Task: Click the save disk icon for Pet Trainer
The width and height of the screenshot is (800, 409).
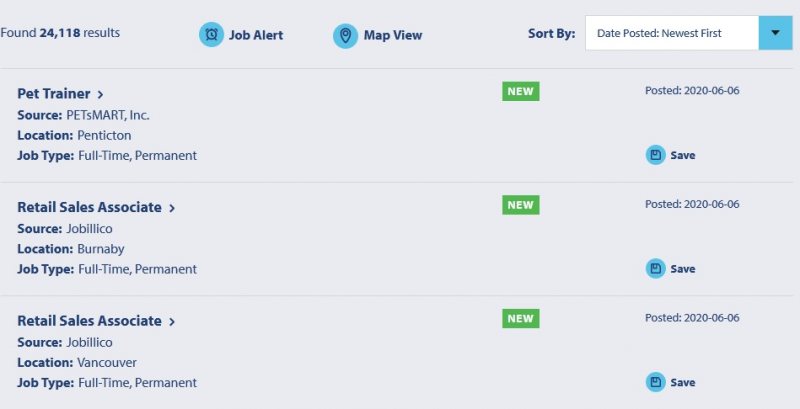Action: [656, 155]
